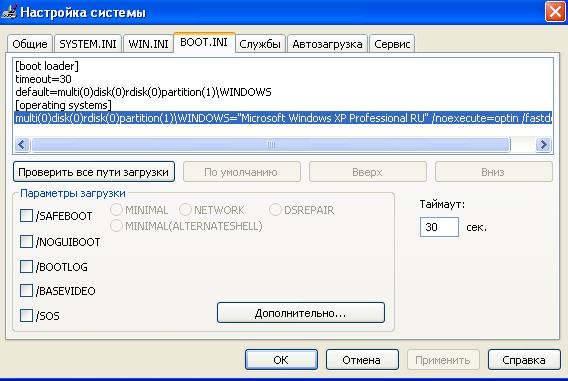The height and width of the screenshot is (381, 568).
Task: Click the [boot loader] line
Action: click(x=47, y=66)
